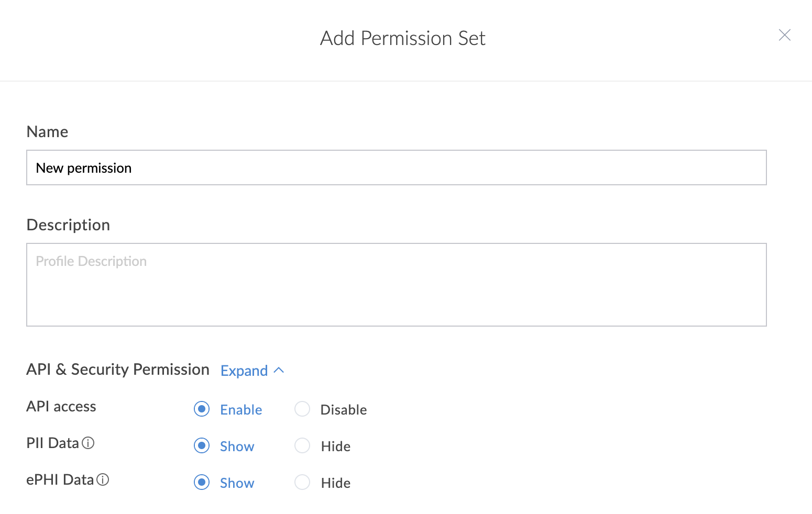The image size is (812, 514).
Task: Focus the Profile Description text area
Action: (x=396, y=285)
